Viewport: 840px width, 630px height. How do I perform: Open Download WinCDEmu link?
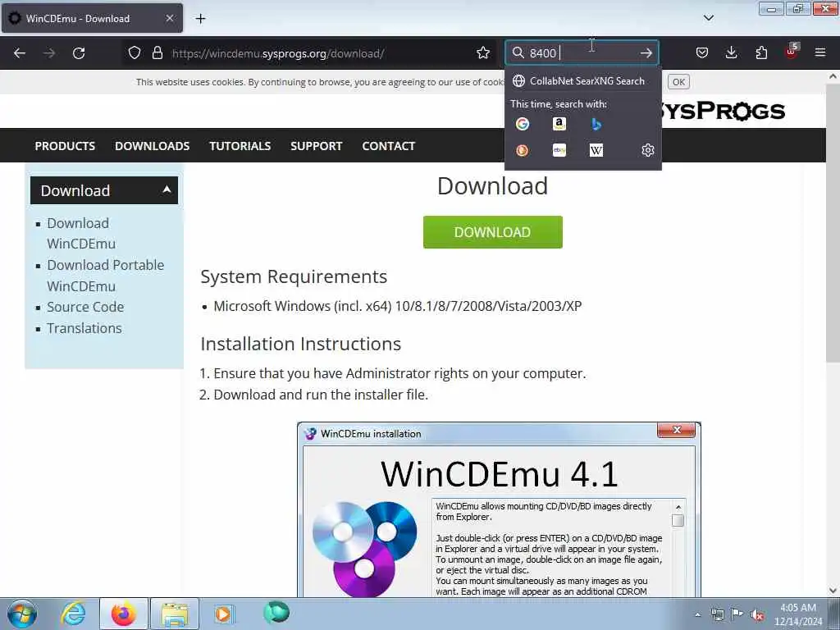coord(81,234)
